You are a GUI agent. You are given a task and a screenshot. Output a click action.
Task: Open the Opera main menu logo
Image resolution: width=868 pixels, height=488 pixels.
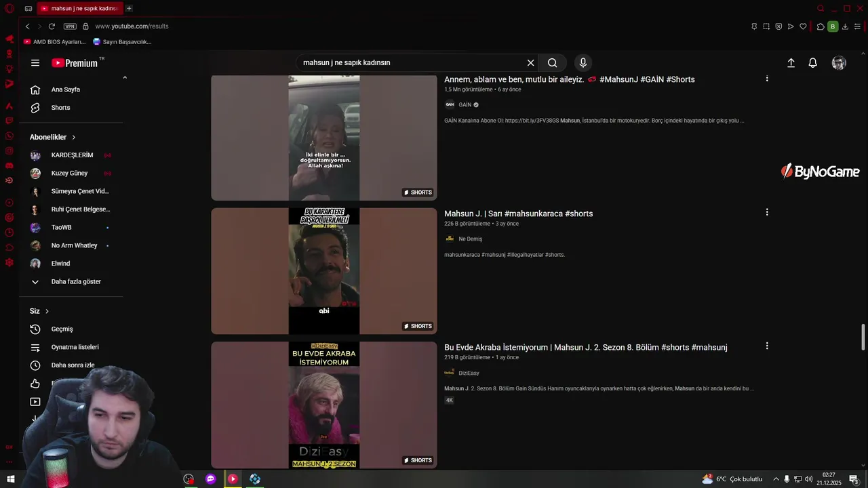click(x=9, y=8)
